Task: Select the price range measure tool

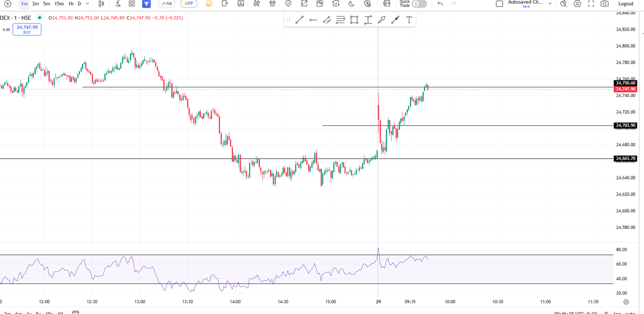Action: 368,20
